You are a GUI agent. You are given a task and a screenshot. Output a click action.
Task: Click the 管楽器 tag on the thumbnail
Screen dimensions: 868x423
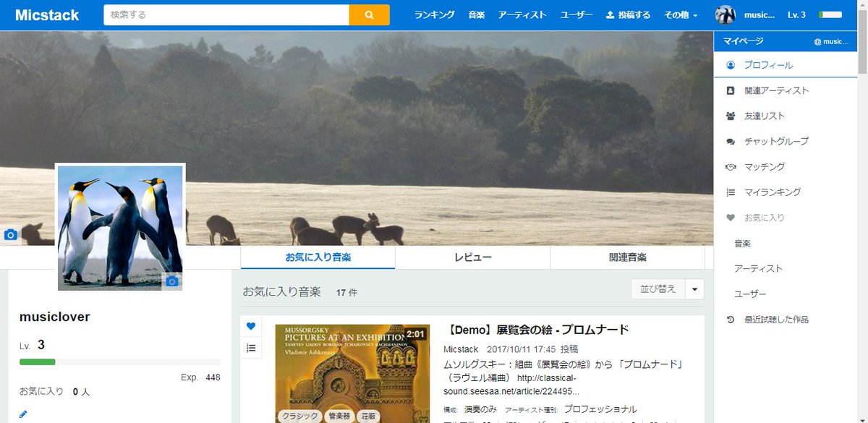pos(339,416)
